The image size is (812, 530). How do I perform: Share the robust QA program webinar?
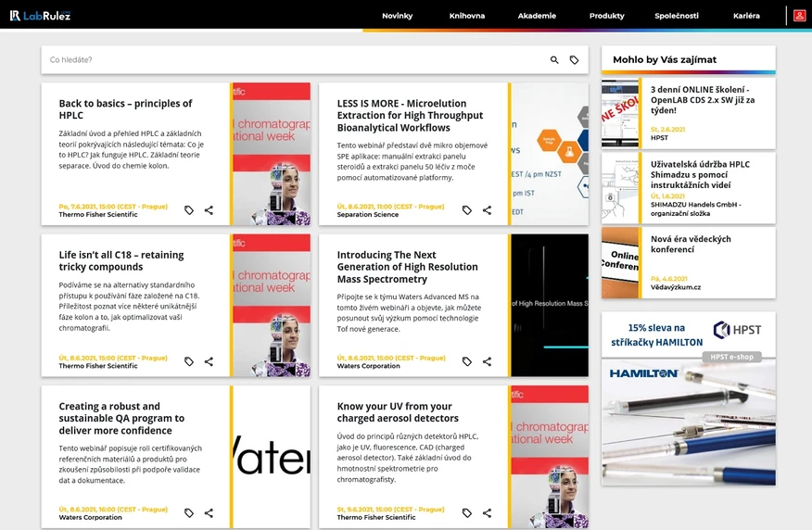click(x=209, y=513)
